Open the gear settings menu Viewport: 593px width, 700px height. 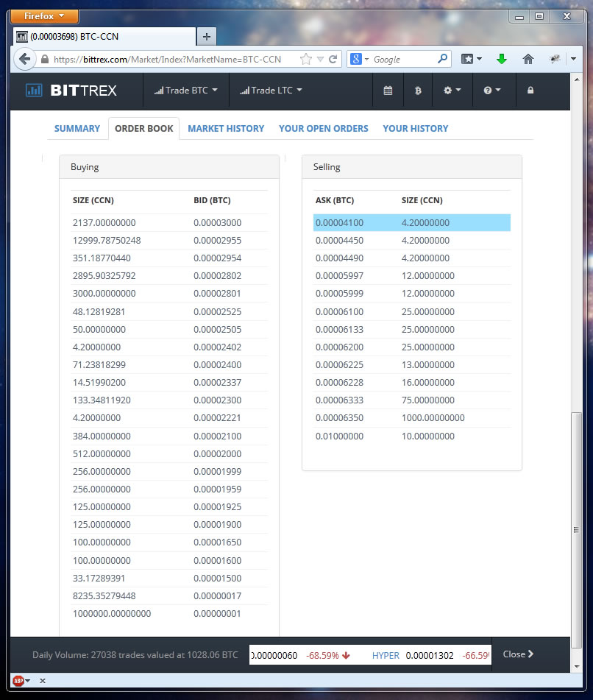[452, 91]
